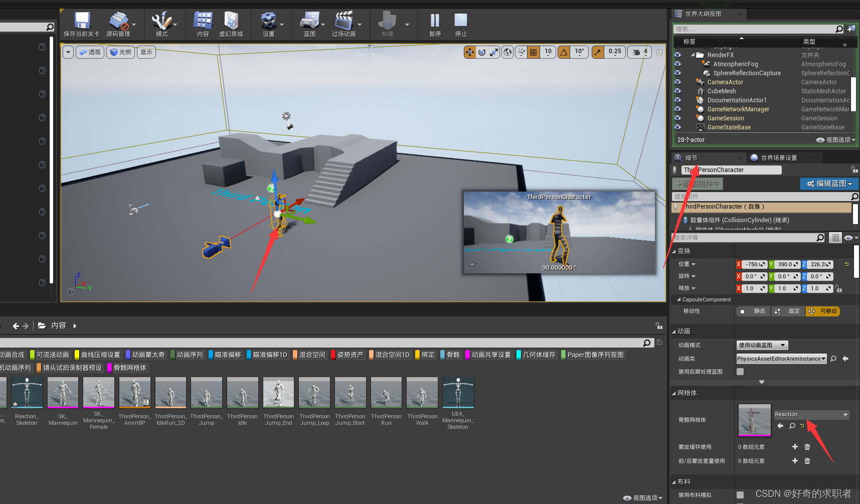Select the scale gizmo tool in viewport

(494, 52)
